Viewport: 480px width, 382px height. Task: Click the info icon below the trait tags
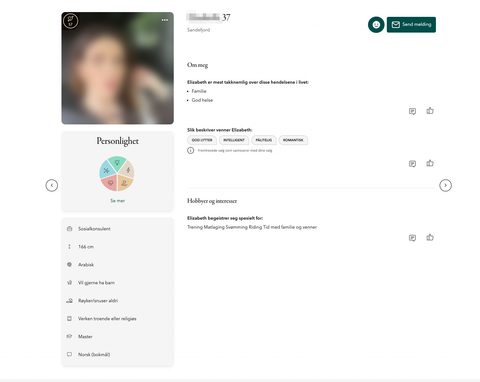click(190, 150)
